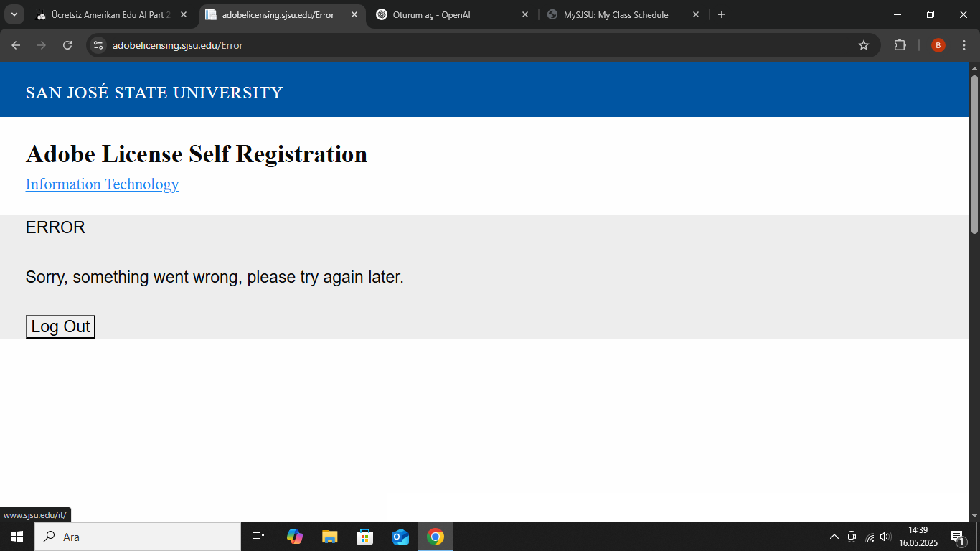Click the ERROR label
The width and height of the screenshot is (980, 551).
click(x=55, y=227)
